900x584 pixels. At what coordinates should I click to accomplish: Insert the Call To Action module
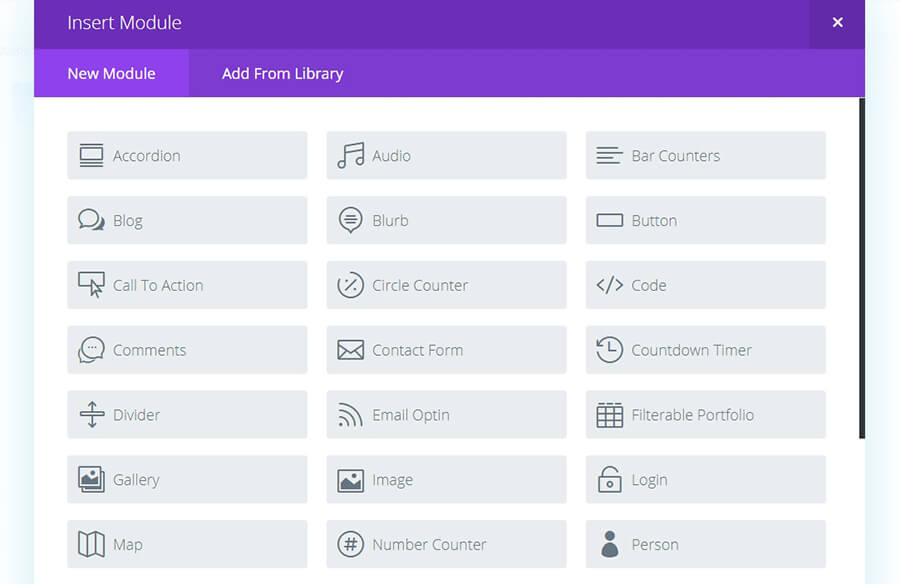coord(187,285)
